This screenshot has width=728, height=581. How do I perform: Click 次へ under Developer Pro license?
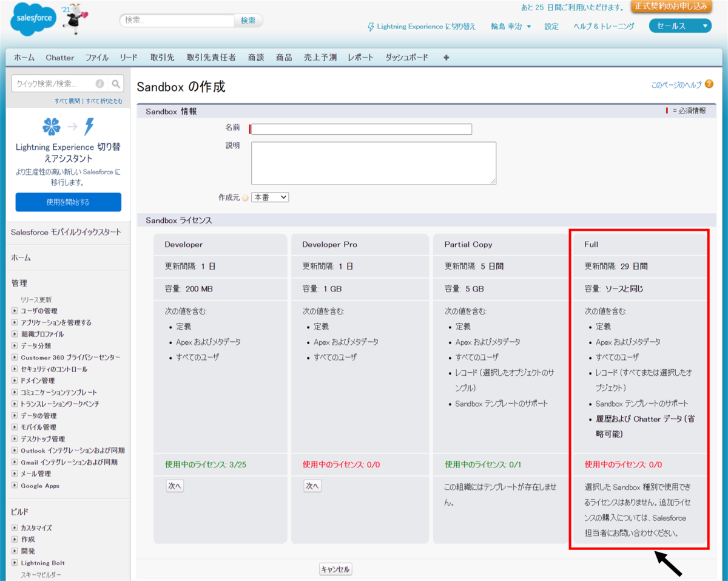tap(312, 486)
